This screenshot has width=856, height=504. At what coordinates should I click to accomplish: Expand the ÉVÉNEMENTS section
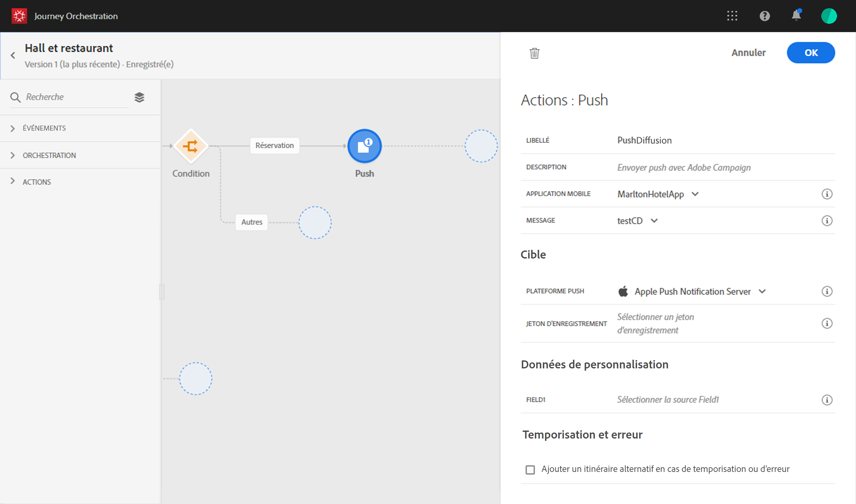44,128
